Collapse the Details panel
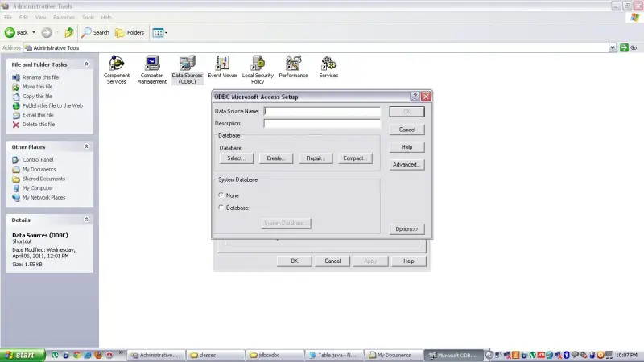 tap(86, 220)
